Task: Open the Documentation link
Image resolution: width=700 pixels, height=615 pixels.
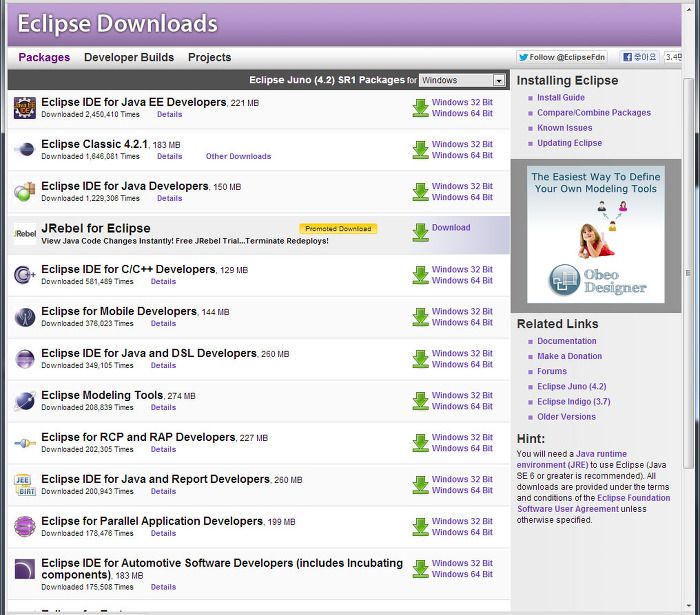Action: 567,341
